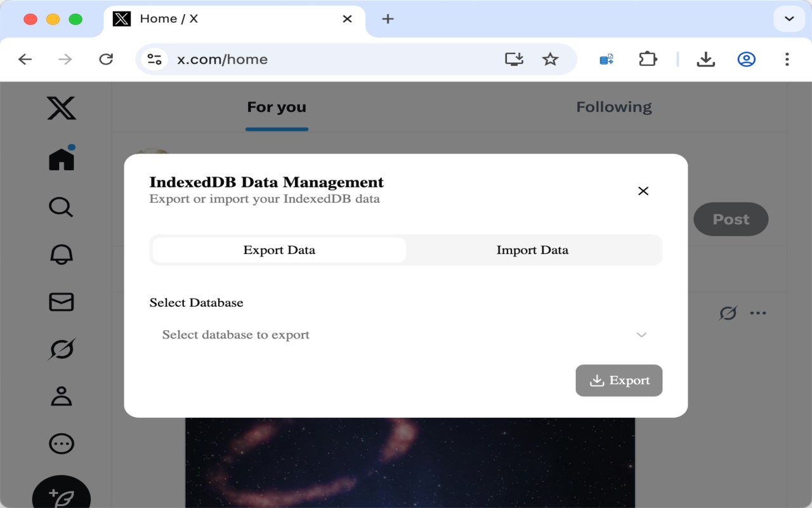Viewport: 812px width, 508px height.
Task: Open a new browser tab
Action: click(x=388, y=19)
